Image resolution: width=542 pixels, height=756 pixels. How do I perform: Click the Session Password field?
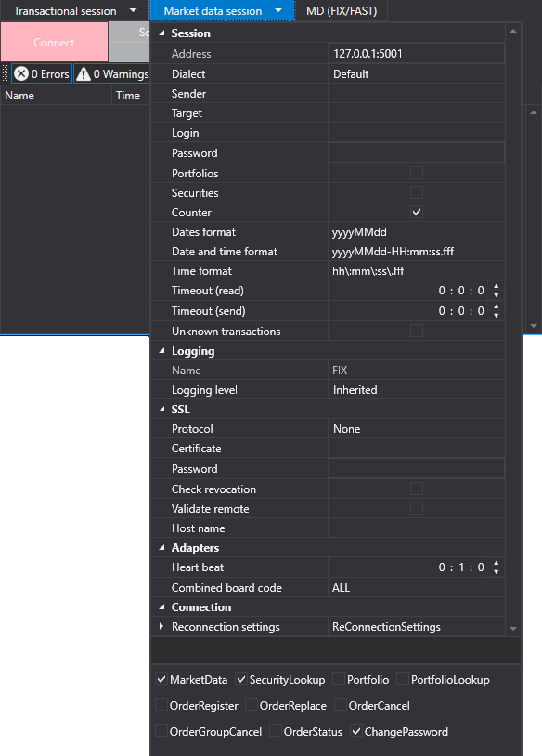(417, 153)
